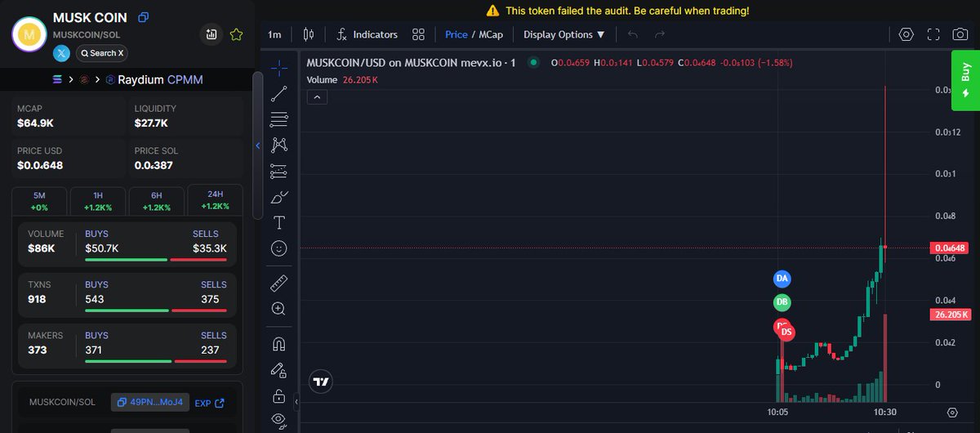Click the DA marker on chart
Screen dimensions: 980x433
point(782,279)
